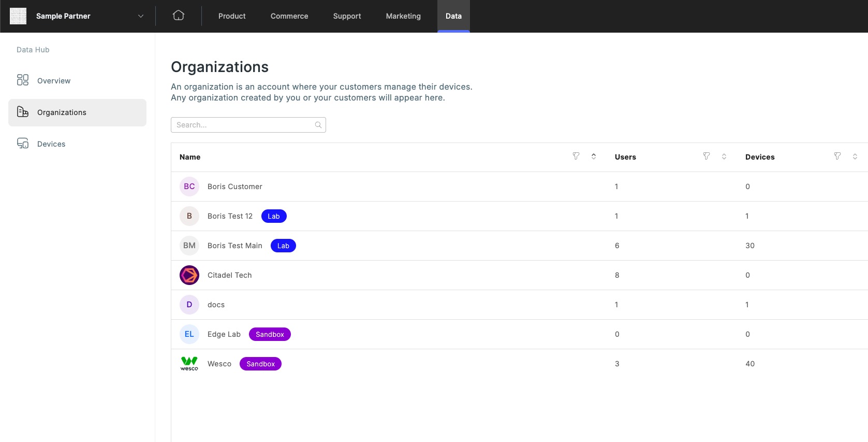Click the Devices column header
This screenshot has width=868, height=442.
pyautogui.click(x=760, y=157)
